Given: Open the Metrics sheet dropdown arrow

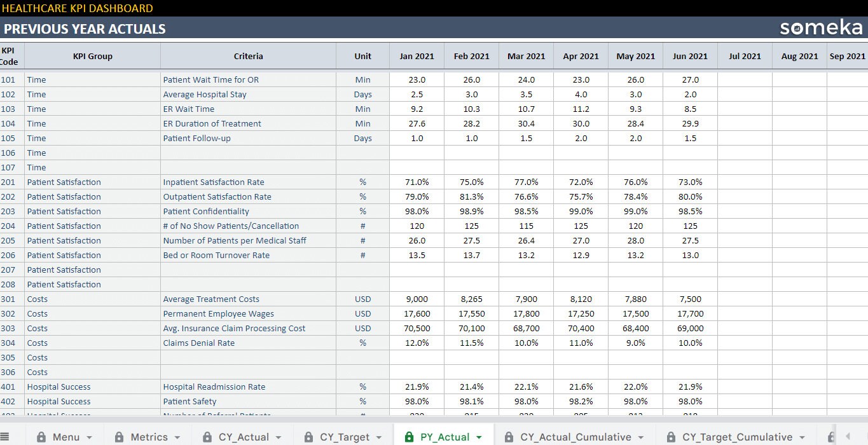Looking at the screenshot, I should tap(177, 437).
